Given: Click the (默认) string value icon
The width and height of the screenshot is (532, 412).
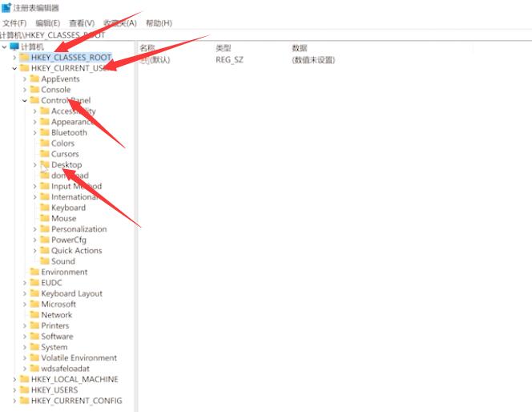Looking at the screenshot, I should click(144, 60).
